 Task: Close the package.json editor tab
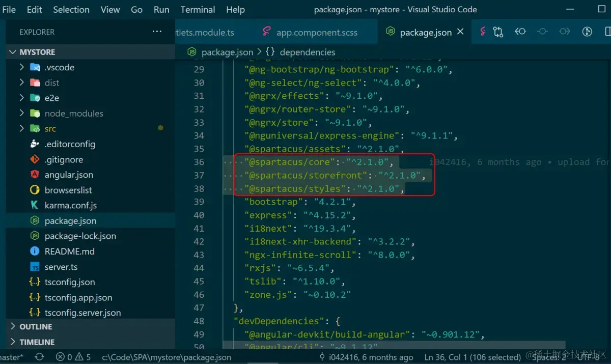tap(460, 32)
